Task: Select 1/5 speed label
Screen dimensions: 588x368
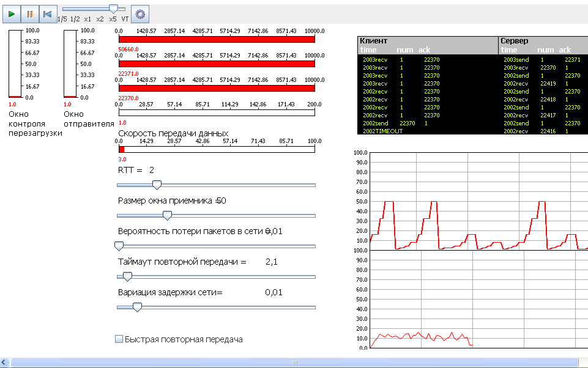Action: pyautogui.click(x=62, y=19)
